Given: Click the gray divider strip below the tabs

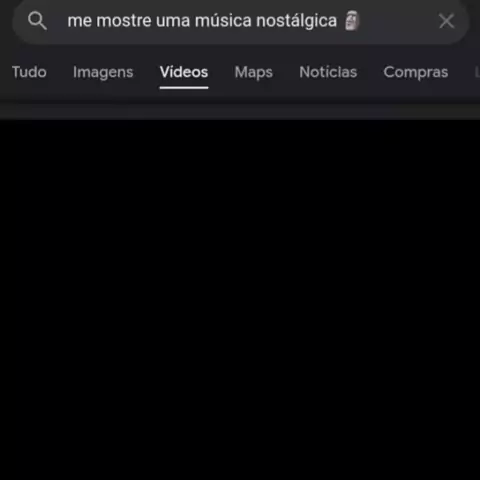Looking at the screenshot, I should pos(240,111).
